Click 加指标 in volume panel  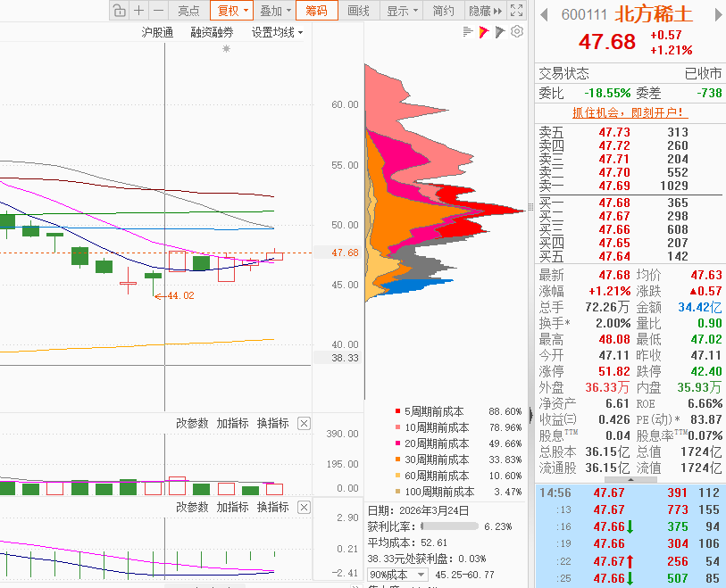(232, 423)
